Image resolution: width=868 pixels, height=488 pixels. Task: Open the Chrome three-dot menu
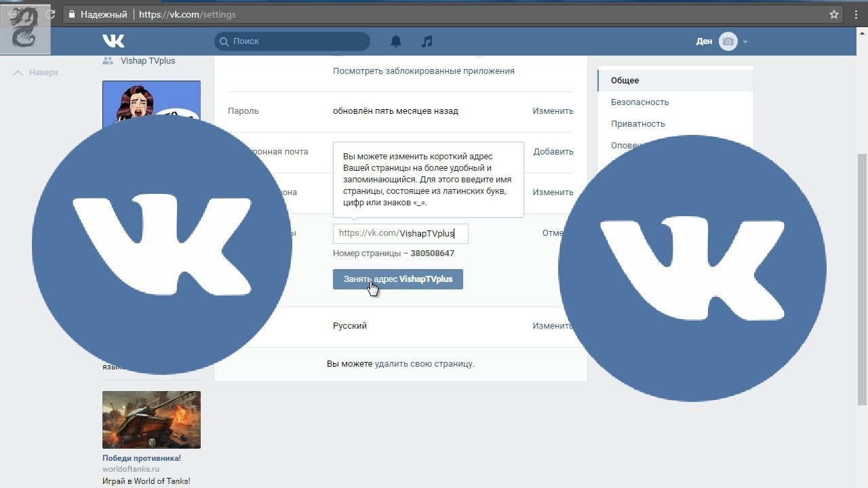pyautogui.click(x=855, y=14)
